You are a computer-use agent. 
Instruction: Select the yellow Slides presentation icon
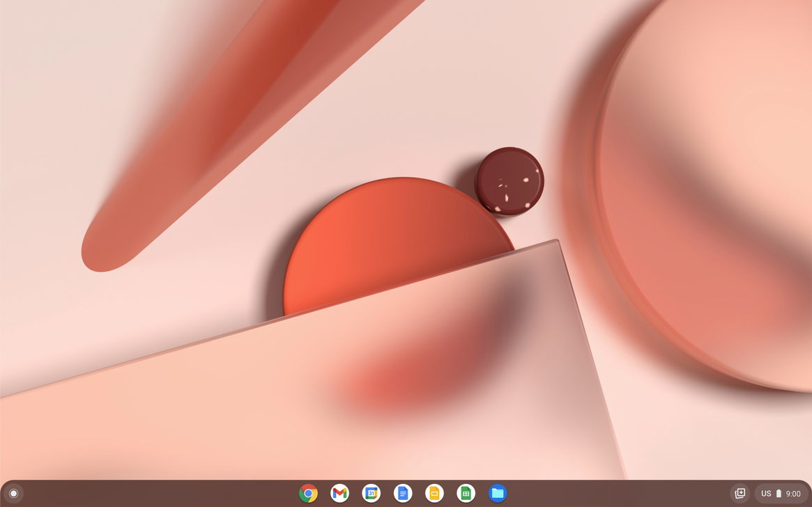point(435,493)
